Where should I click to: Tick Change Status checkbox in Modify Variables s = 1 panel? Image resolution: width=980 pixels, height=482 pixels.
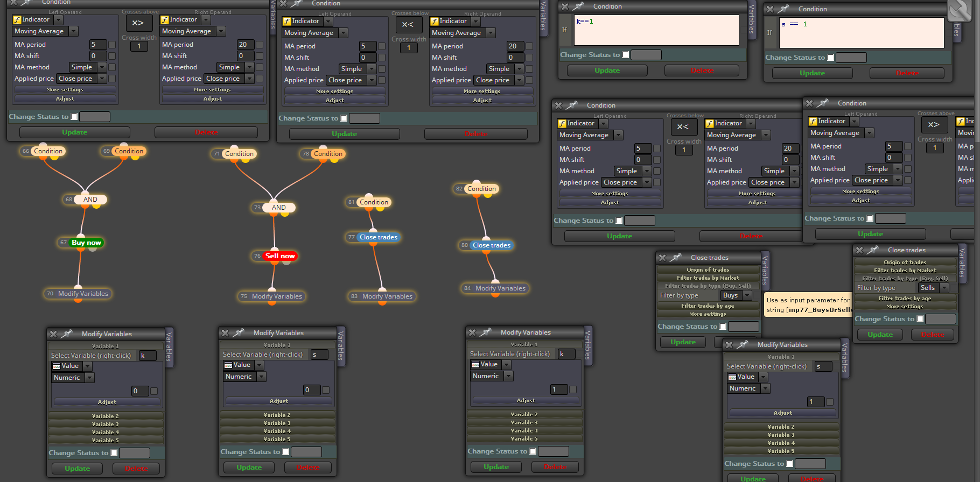(x=790, y=464)
